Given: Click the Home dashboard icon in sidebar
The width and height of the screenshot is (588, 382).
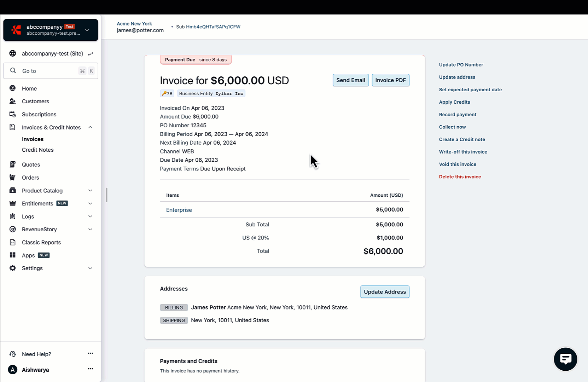Looking at the screenshot, I should point(13,88).
